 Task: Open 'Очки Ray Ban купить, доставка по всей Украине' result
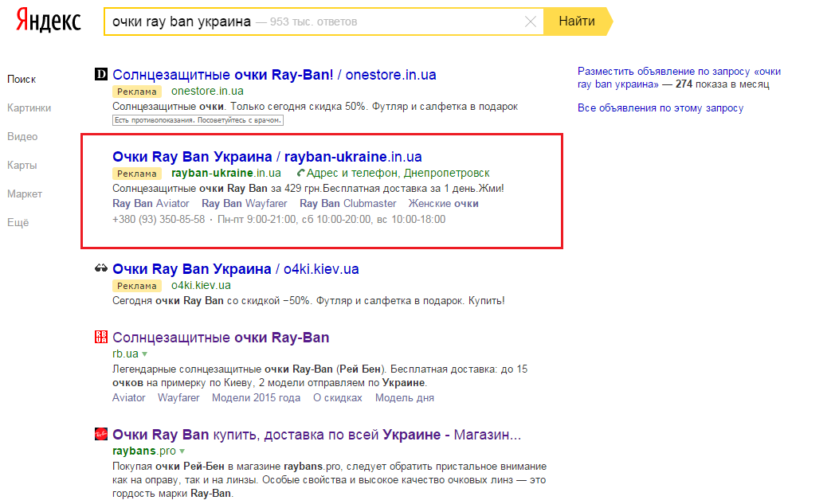tap(316, 435)
